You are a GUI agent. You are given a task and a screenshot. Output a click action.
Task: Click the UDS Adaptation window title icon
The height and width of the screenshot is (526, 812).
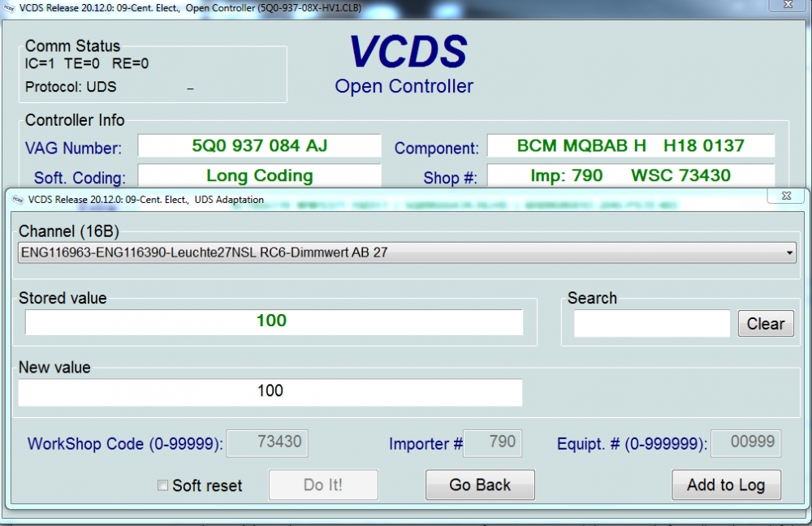[x=18, y=200]
